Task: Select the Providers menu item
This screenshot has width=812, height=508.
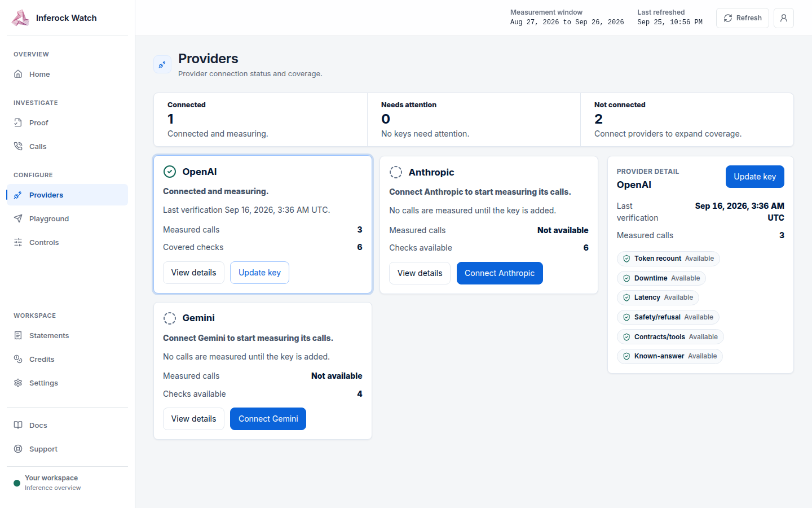Action: (67, 195)
